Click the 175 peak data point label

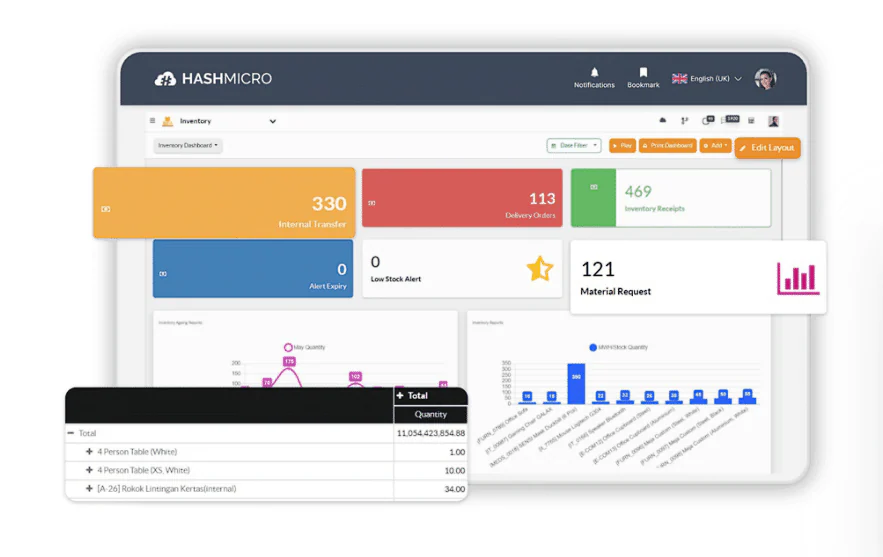pos(289,361)
